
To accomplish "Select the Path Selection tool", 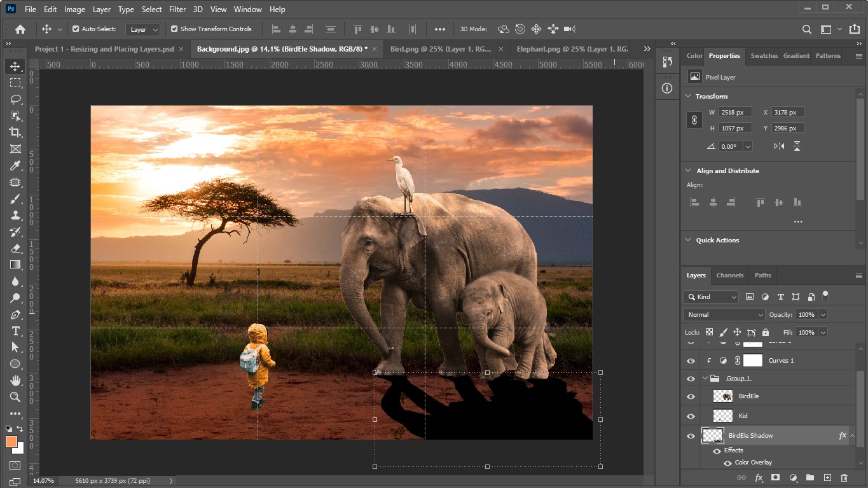I will click(x=15, y=347).
